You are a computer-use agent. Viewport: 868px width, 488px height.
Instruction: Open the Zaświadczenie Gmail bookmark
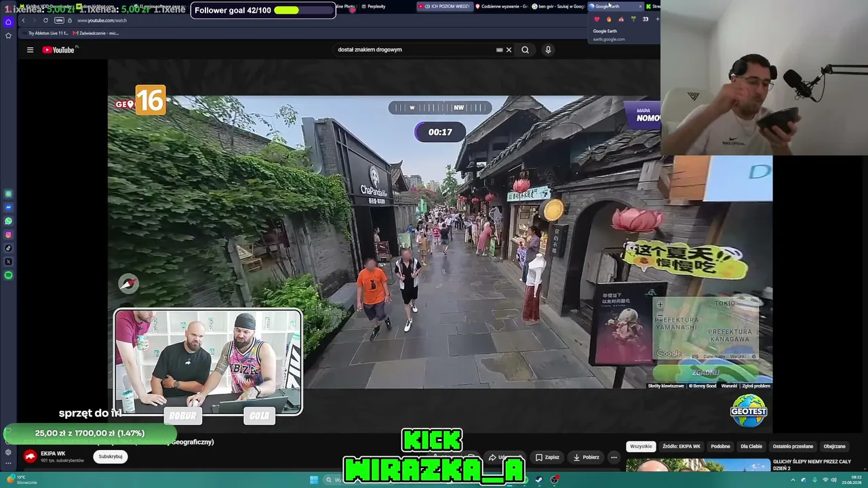96,33
